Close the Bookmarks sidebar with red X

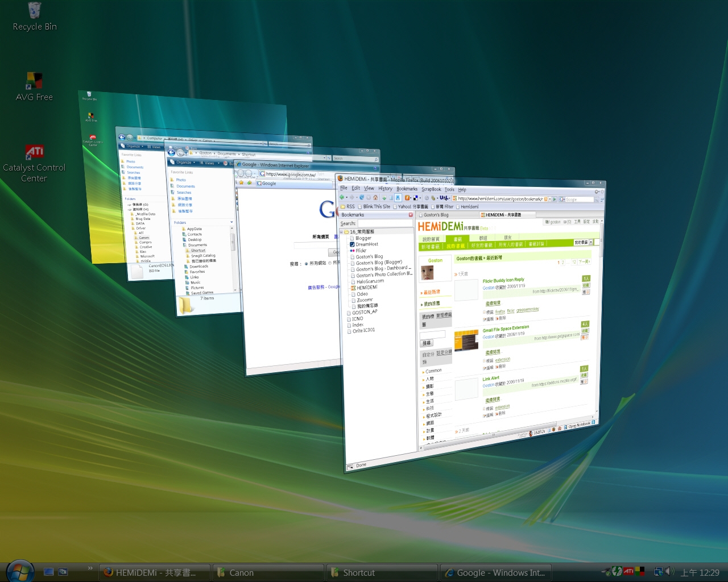coord(411,215)
